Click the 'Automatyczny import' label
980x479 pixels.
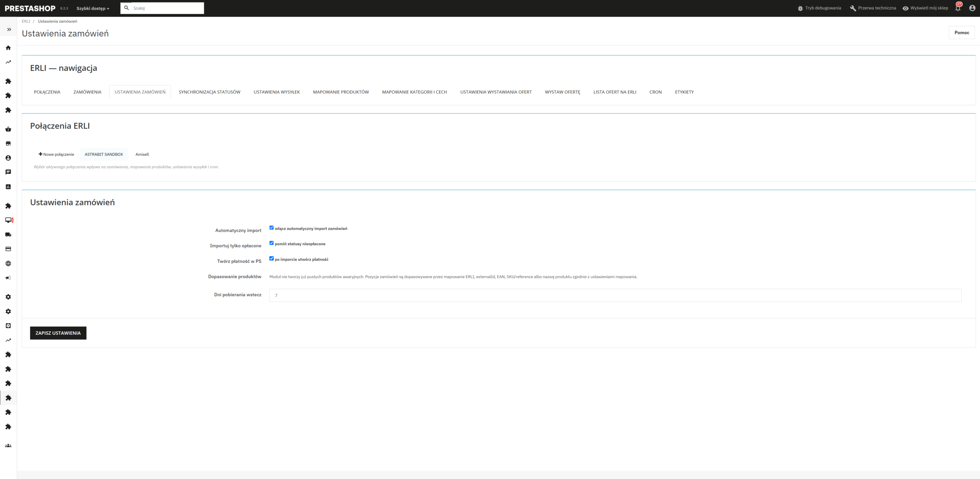238,230
